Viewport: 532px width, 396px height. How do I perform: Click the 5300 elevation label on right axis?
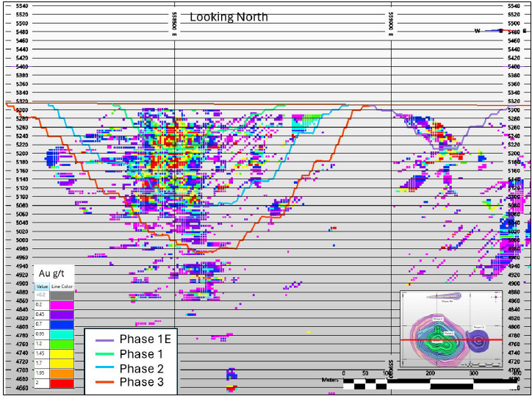point(514,110)
